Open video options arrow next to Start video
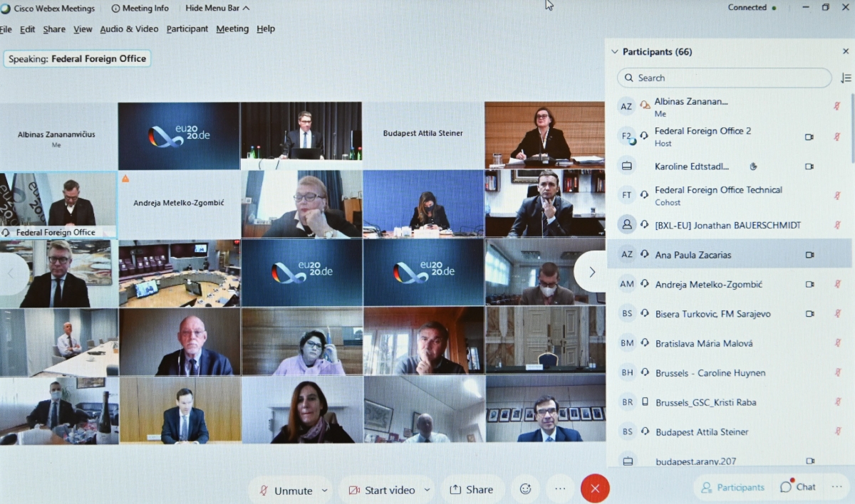Image resolution: width=855 pixels, height=504 pixels. (427, 490)
